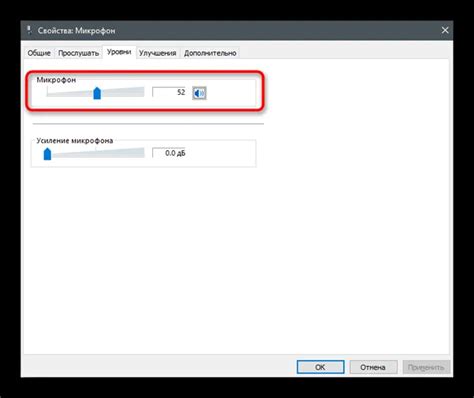Click the Свойства: Микрофон title bar text
Screen dimensions: 474x398
(76, 30)
